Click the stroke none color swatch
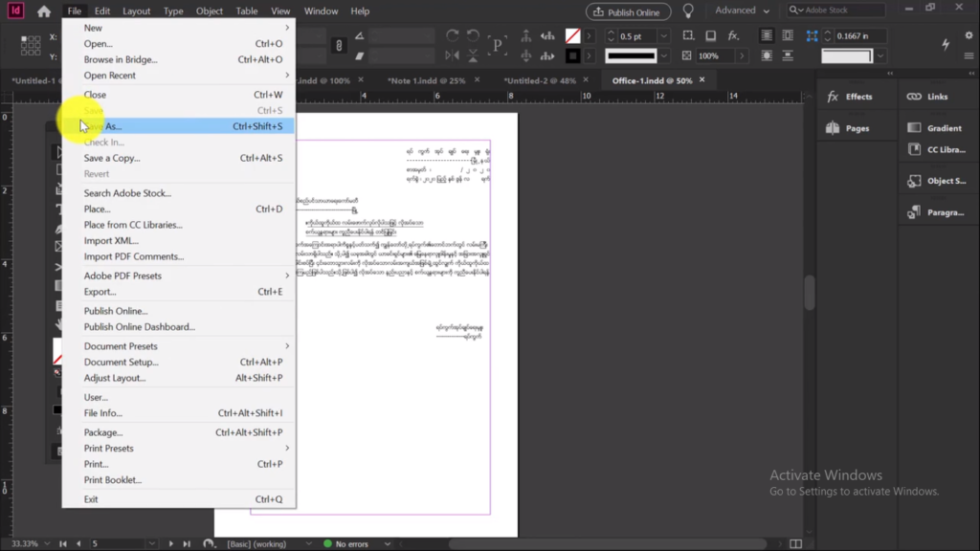 pyautogui.click(x=572, y=35)
